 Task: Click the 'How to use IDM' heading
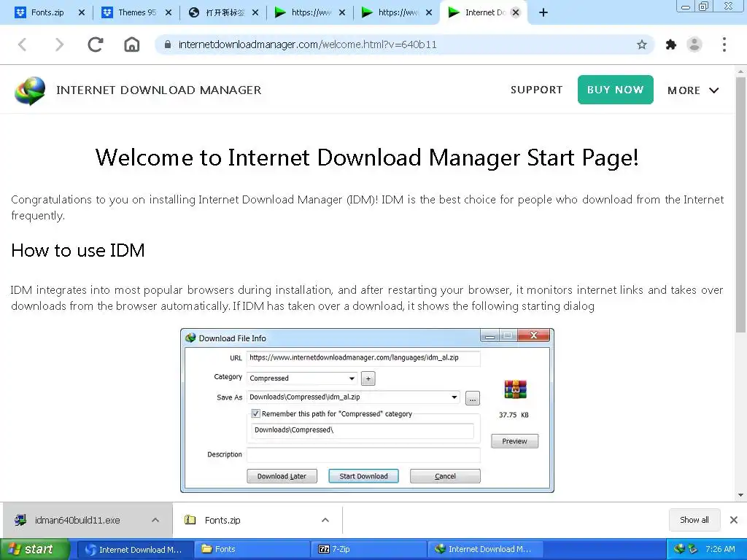[x=77, y=251]
